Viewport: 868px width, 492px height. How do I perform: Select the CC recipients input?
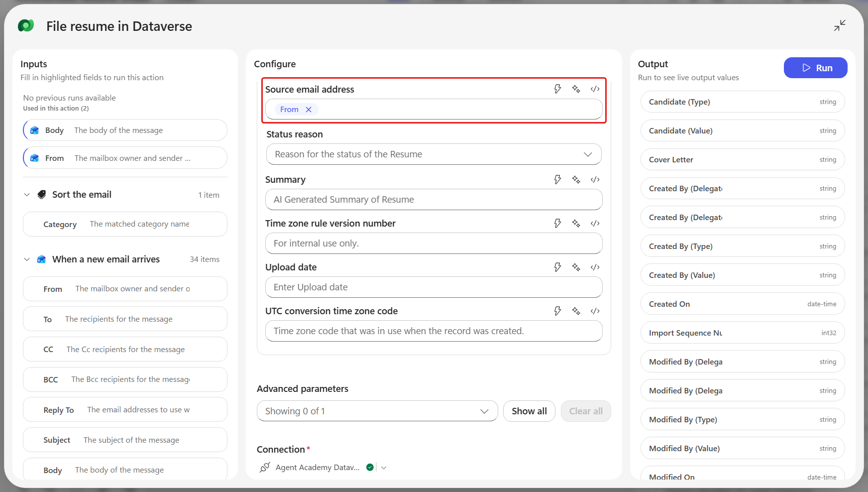pyautogui.click(x=125, y=349)
